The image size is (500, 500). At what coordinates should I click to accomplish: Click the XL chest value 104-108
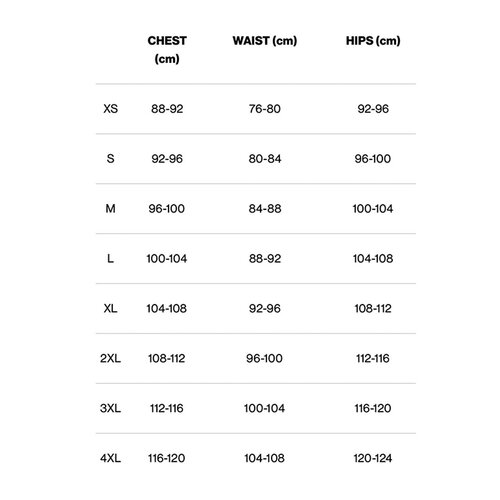[167, 308]
